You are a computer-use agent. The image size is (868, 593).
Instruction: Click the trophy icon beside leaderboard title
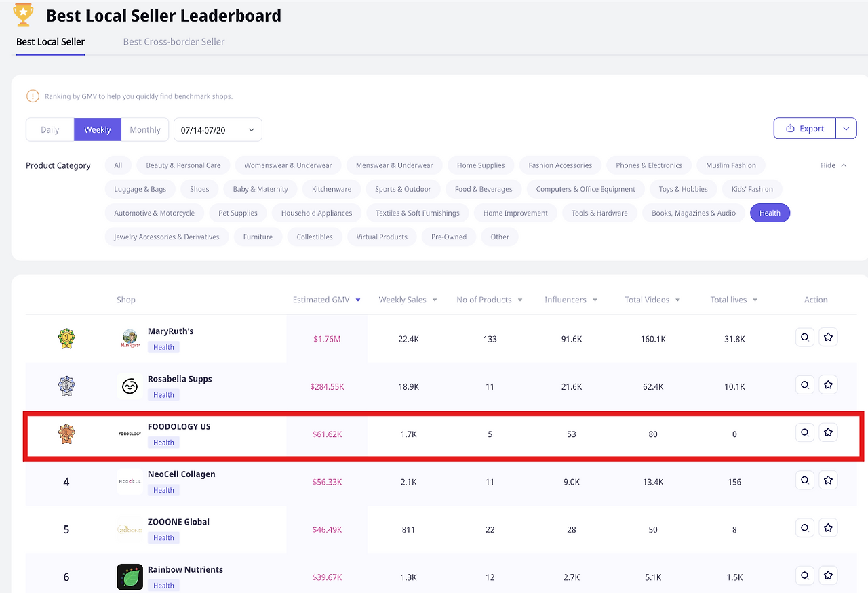click(24, 15)
